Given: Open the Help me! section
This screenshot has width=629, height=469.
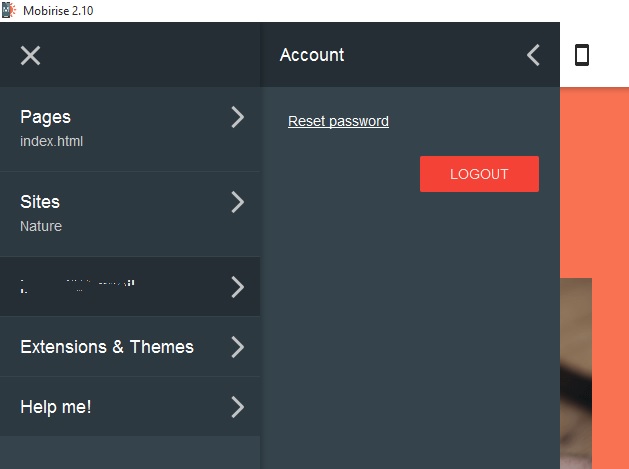Looking at the screenshot, I should point(130,406).
